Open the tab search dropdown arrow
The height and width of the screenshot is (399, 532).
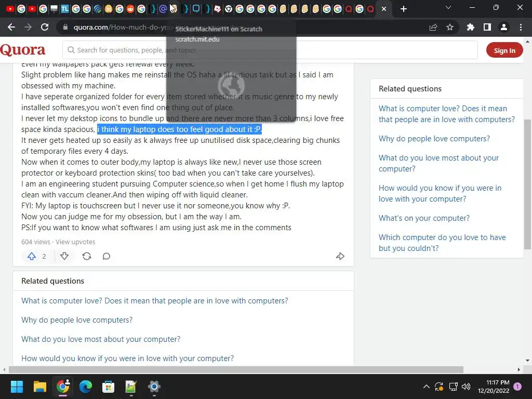click(x=448, y=7)
